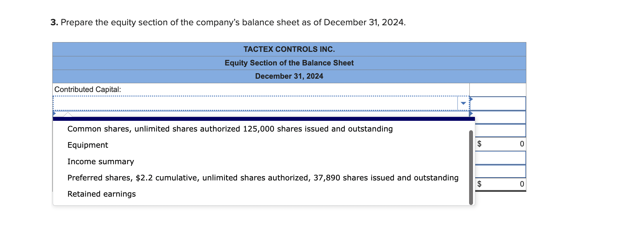Select Preferred shares, $2.2 cumulative option

tap(263, 178)
